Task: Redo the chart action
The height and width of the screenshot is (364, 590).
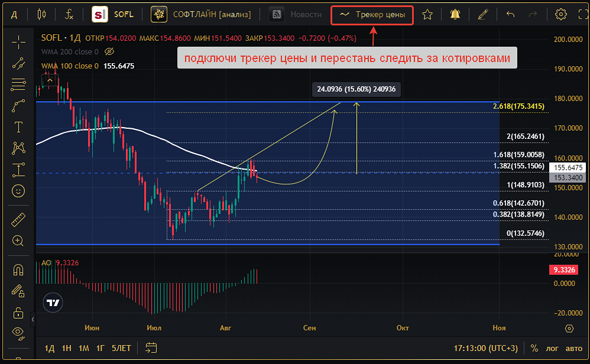Action: [x=533, y=15]
